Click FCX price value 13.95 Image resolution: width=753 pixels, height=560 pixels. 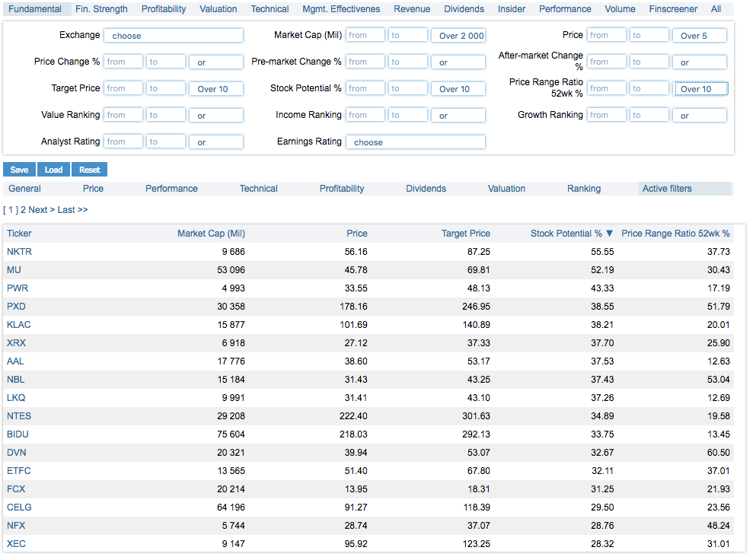(x=356, y=489)
